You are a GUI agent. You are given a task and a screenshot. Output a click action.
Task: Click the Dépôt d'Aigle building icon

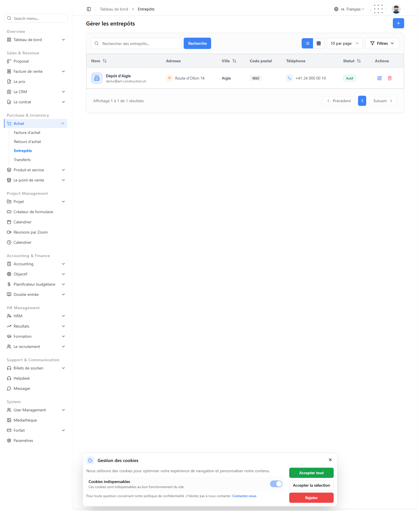(97, 78)
